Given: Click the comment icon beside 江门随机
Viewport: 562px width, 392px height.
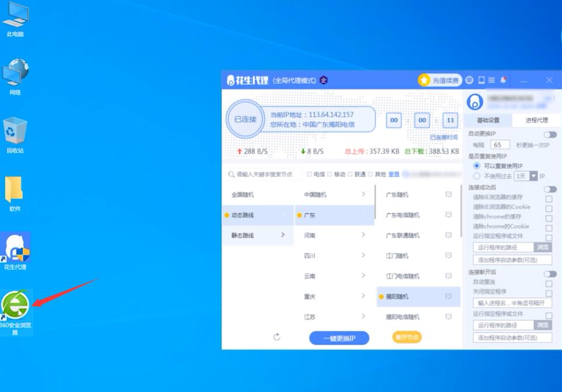Looking at the screenshot, I should pos(449,256).
